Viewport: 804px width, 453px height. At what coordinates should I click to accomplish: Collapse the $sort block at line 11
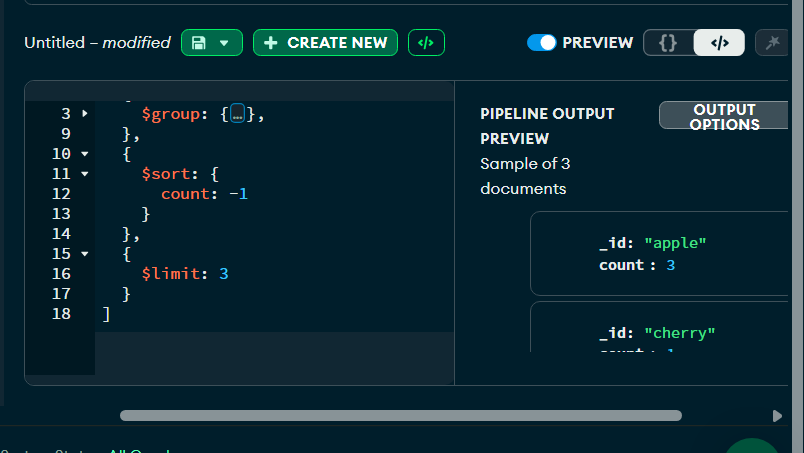coord(85,174)
